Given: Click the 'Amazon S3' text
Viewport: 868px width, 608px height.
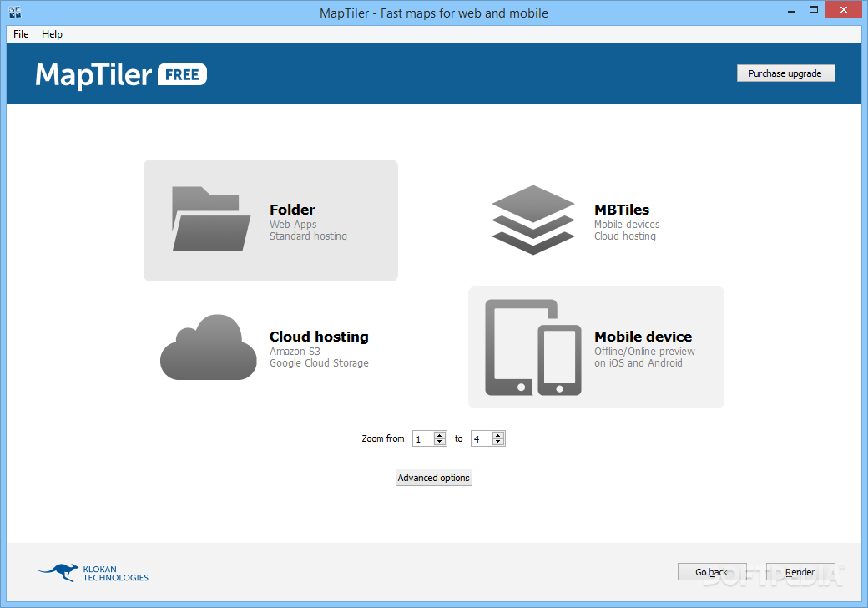Looking at the screenshot, I should pyautogui.click(x=295, y=351).
